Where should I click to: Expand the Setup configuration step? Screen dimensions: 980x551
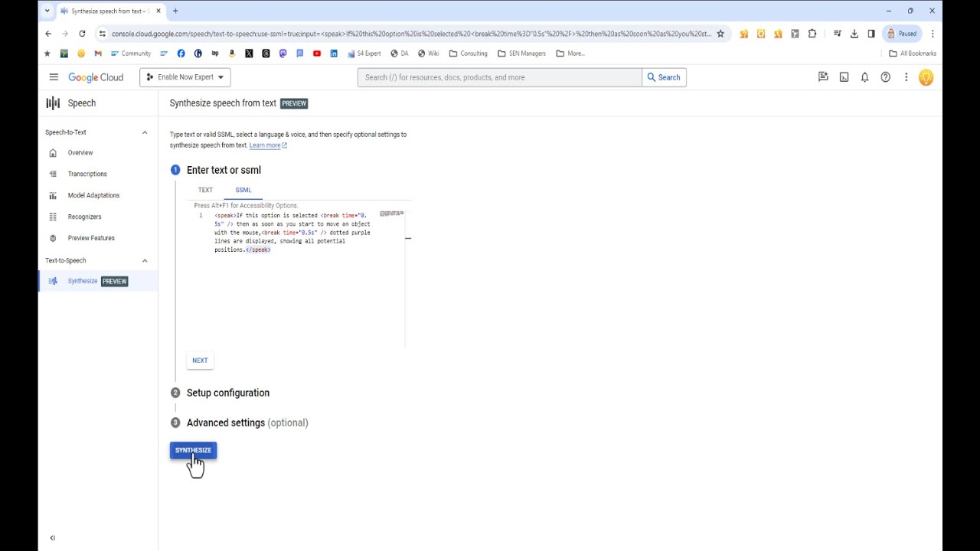pos(228,393)
